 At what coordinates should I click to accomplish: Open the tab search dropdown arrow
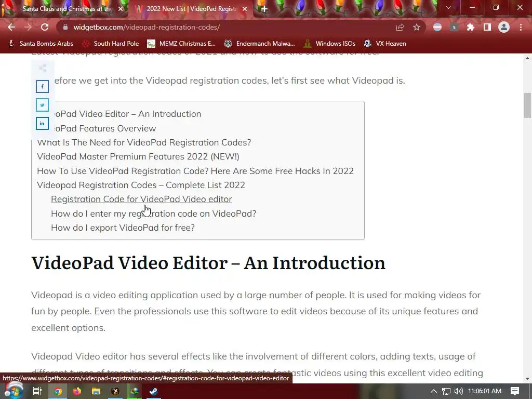(x=448, y=7)
